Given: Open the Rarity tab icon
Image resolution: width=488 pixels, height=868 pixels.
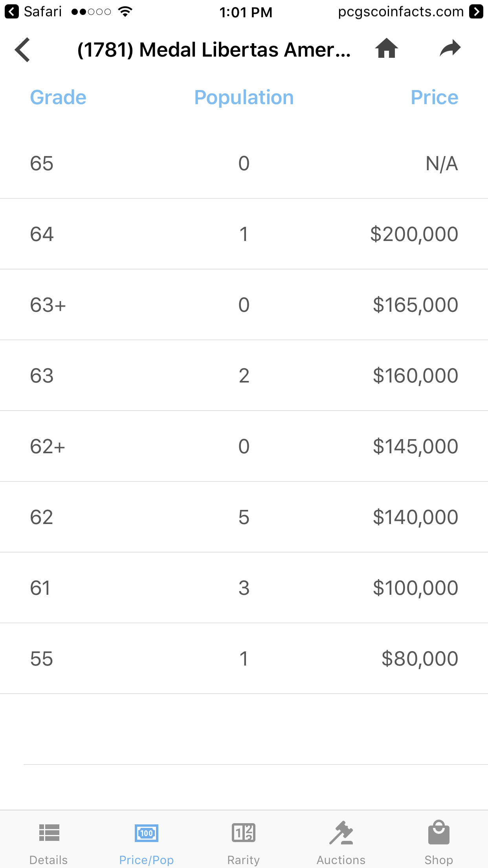Looking at the screenshot, I should click(x=244, y=833).
